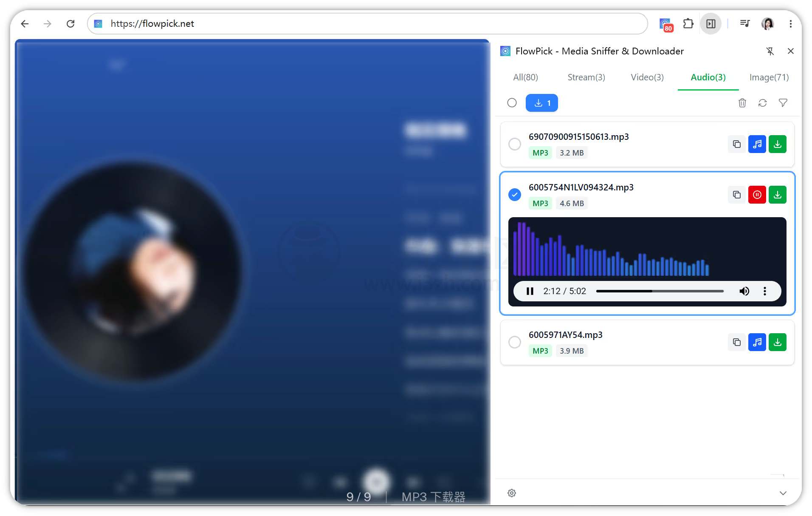Switch to the Video(3) tab
The image size is (812, 516).
pyautogui.click(x=647, y=77)
